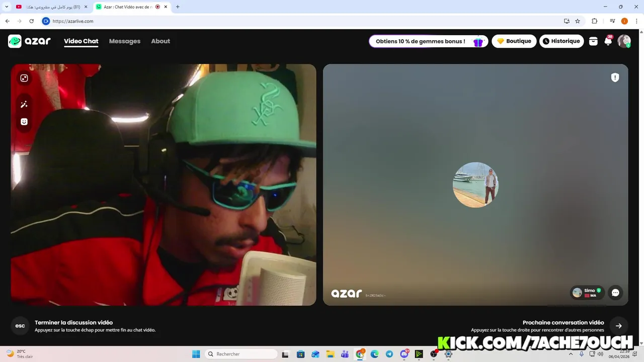Open the Chrome profile avatar

click(x=624, y=21)
